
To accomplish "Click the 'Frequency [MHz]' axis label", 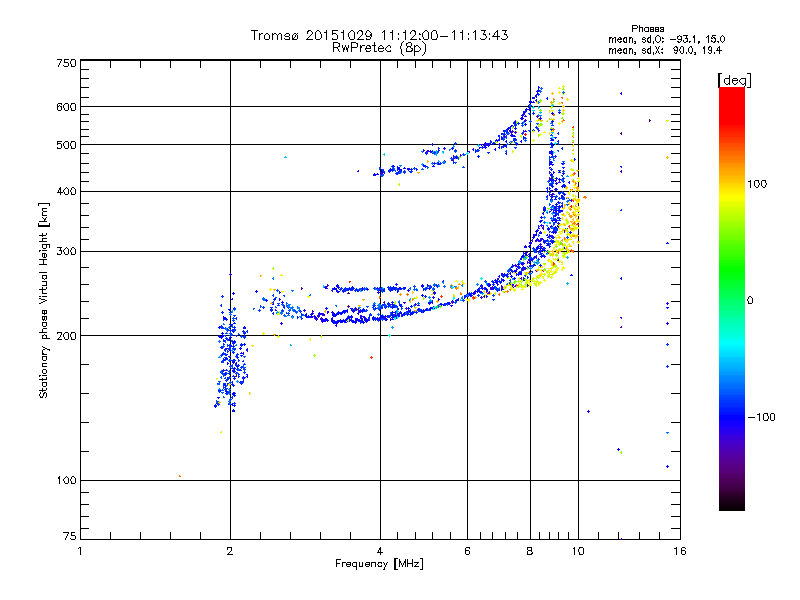I will pos(379,564).
